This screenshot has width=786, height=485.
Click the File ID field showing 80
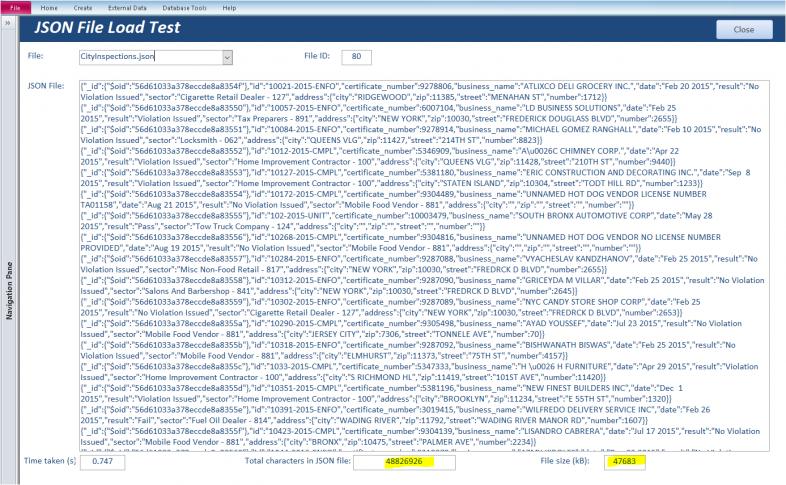(x=356, y=57)
